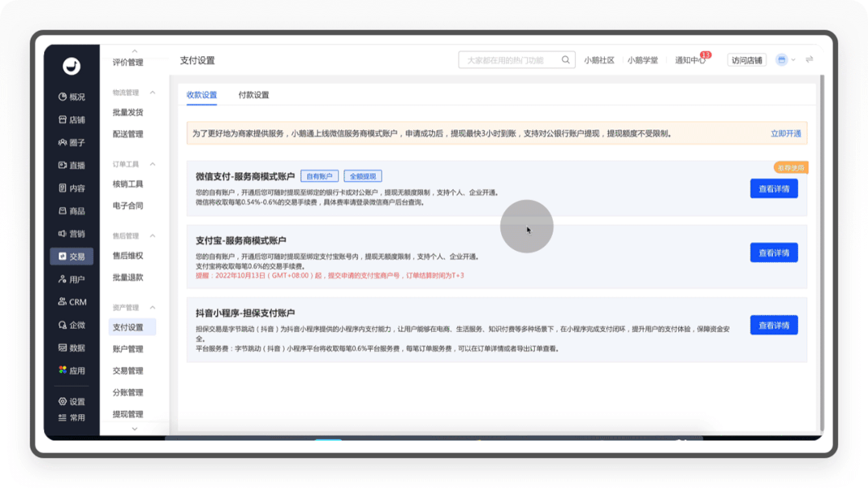
Task: Click the submenu up arrow
Action: (x=134, y=51)
